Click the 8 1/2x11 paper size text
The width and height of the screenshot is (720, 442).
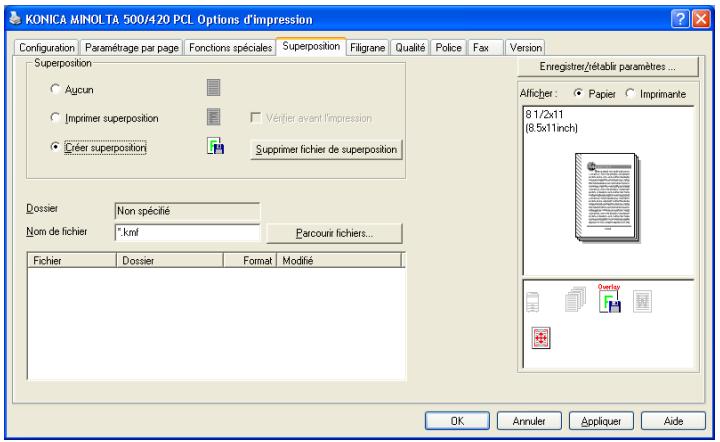coord(544,114)
